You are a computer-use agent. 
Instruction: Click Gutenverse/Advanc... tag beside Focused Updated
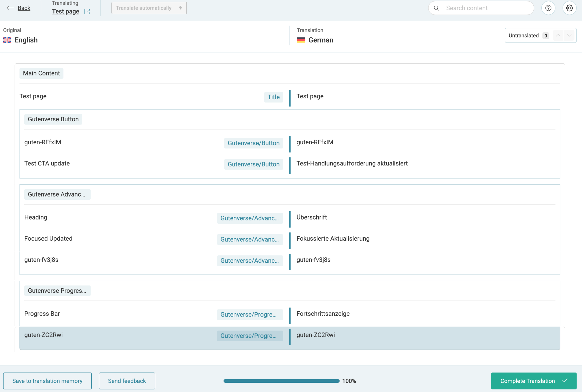250,239
